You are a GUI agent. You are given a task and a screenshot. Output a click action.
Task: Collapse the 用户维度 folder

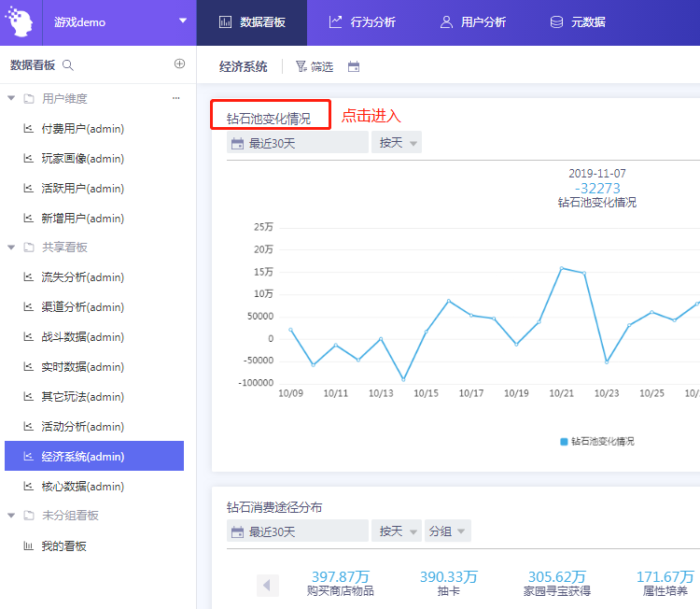pos(11,98)
